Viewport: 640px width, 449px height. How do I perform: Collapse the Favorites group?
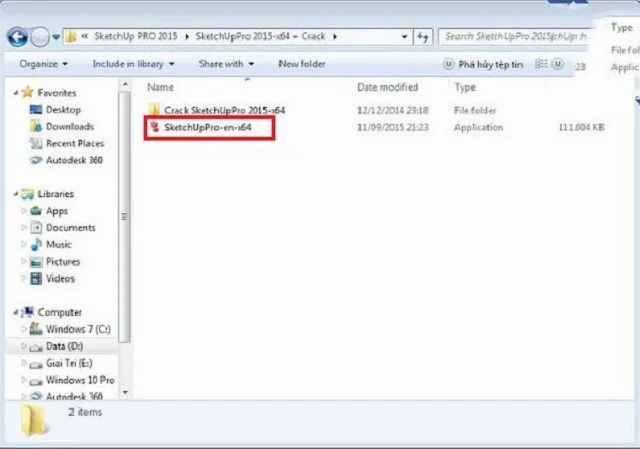(x=16, y=93)
